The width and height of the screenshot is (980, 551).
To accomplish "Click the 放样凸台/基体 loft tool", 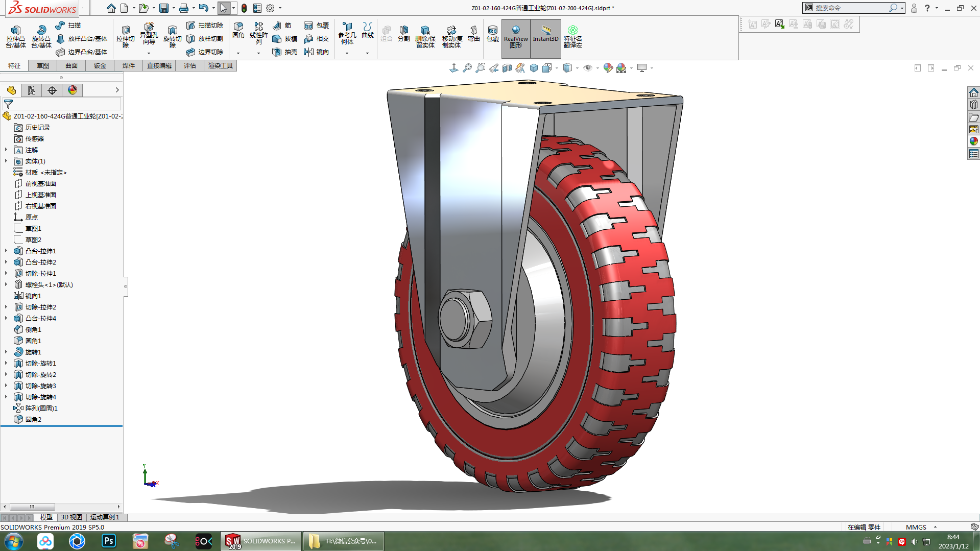I will [82, 38].
